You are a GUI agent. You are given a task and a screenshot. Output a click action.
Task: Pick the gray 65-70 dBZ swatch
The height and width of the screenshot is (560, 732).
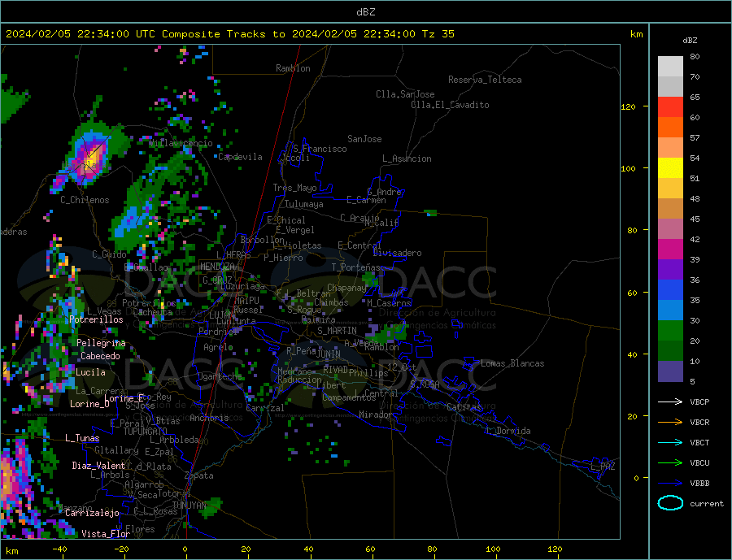click(670, 87)
